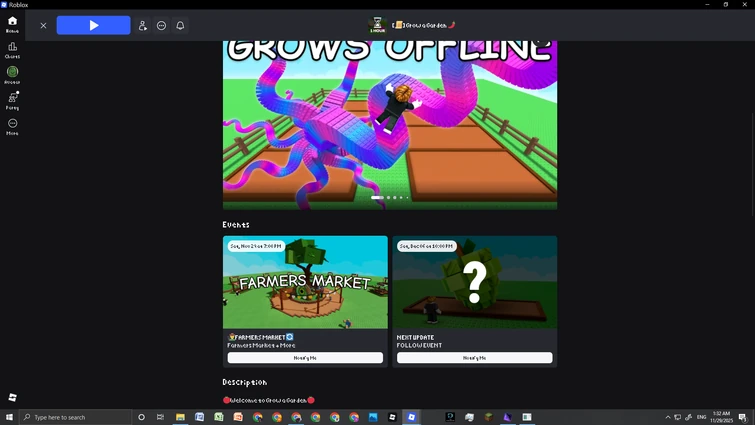Click the Events section heading
The width and height of the screenshot is (755, 425).
pyautogui.click(x=236, y=225)
